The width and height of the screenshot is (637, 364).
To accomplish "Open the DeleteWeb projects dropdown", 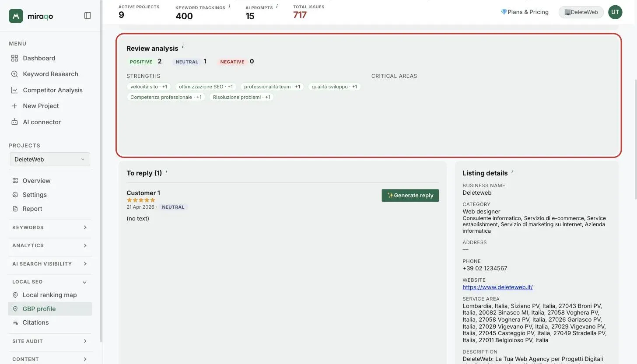I will click(50, 159).
